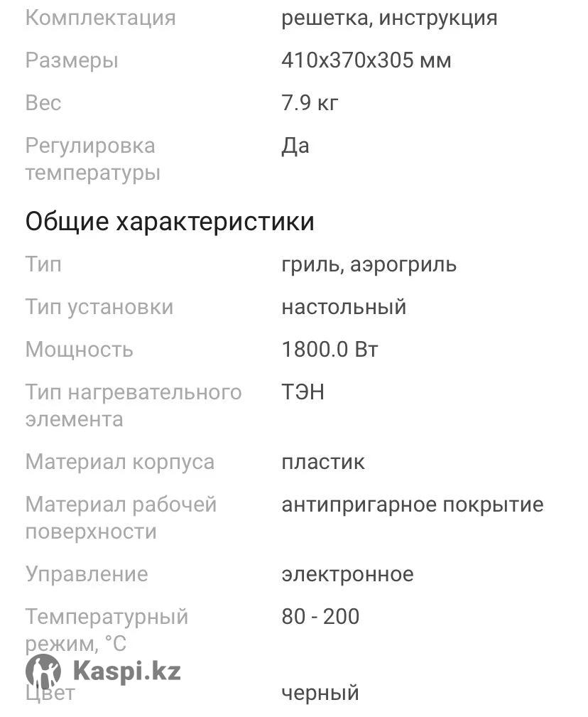Click the Размеры label
Viewport: 588px width, 717px height.
coord(72,60)
